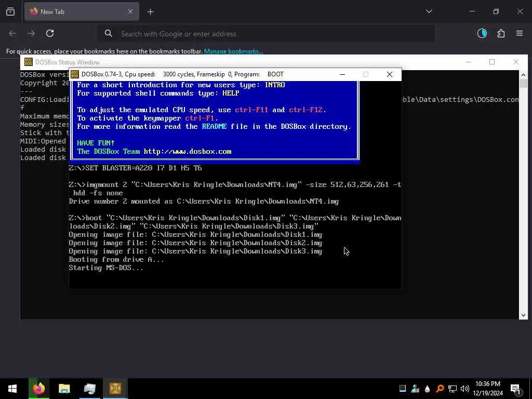Image resolution: width=532 pixels, height=399 pixels.
Task: Click the INTRO command word
Action: [x=275, y=85]
